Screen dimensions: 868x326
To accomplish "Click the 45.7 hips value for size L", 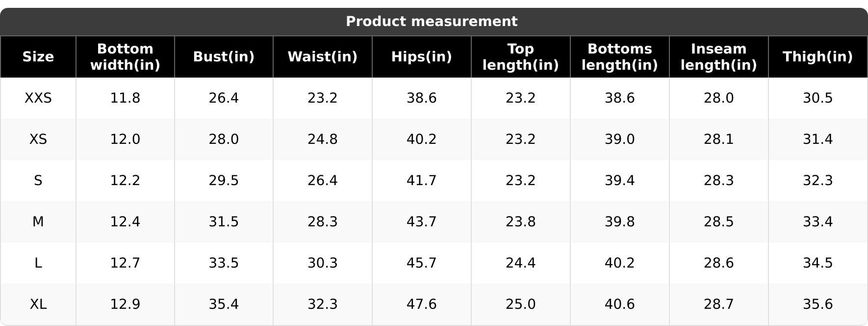I will pyautogui.click(x=422, y=263).
